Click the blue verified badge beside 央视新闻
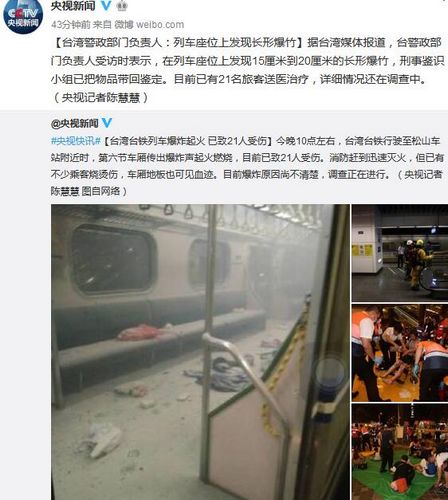This screenshot has width=448, height=500. [x=106, y=5]
